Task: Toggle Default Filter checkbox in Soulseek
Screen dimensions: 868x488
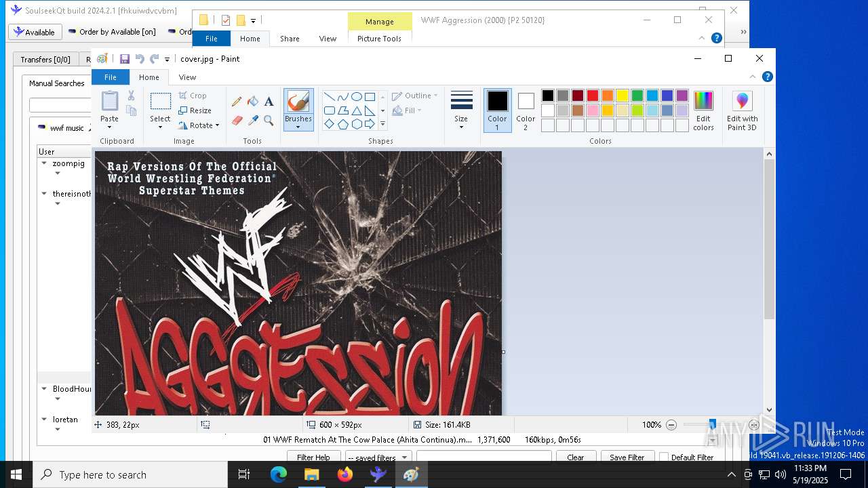Action: [x=664, y=457]
